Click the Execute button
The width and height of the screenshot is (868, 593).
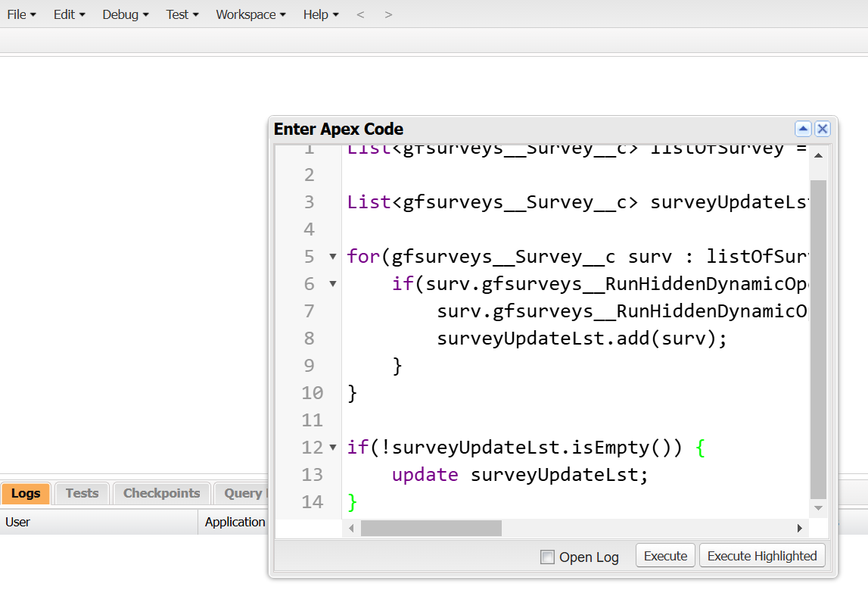tap(665, 556)
